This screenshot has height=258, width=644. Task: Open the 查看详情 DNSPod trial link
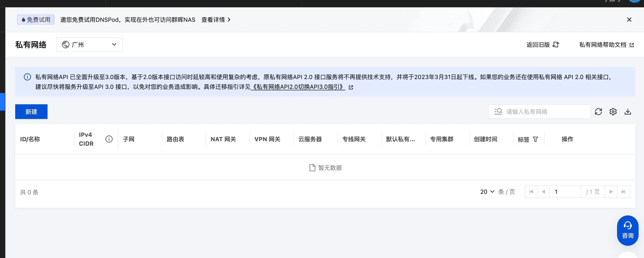click(x=213, y=20)
